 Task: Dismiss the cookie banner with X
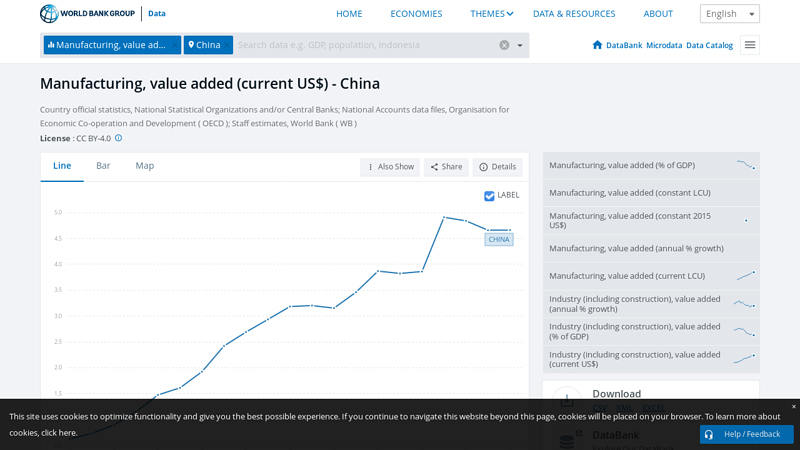coord(793,407)
